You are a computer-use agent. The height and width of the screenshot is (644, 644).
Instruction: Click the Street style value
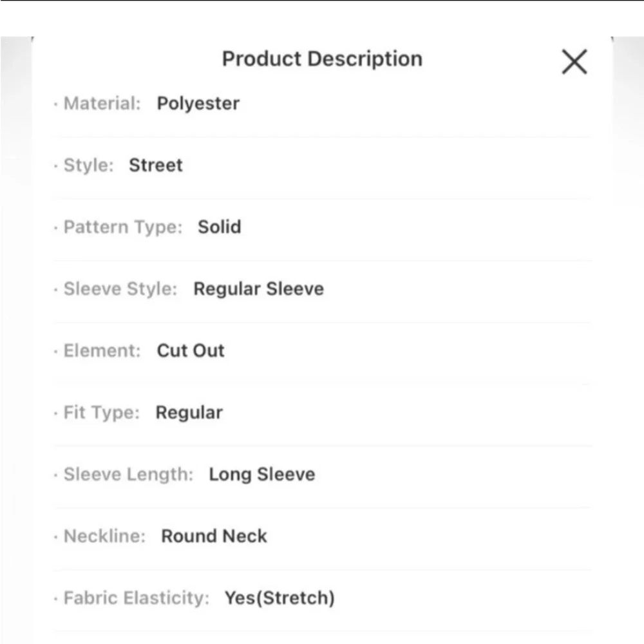tap(156, 165)
